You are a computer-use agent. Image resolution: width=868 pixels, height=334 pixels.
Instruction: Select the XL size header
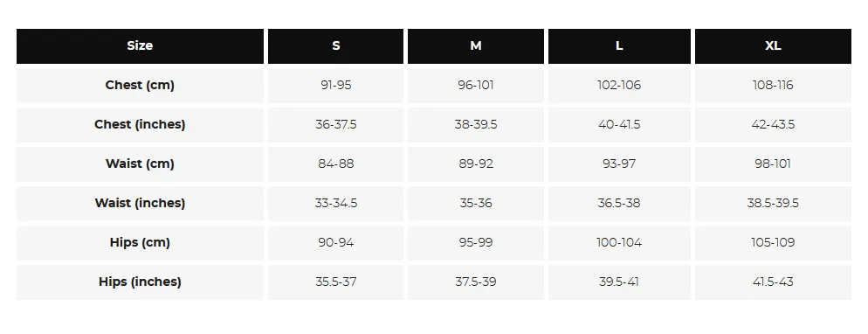tap(773, 46)
